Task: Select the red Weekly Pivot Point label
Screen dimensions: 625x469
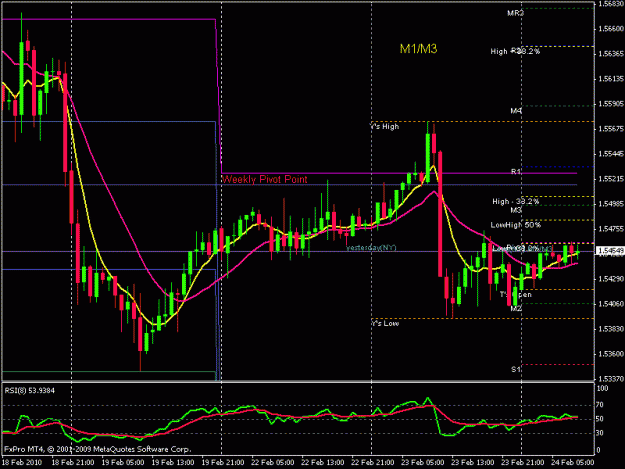Action: coord(264,179)
